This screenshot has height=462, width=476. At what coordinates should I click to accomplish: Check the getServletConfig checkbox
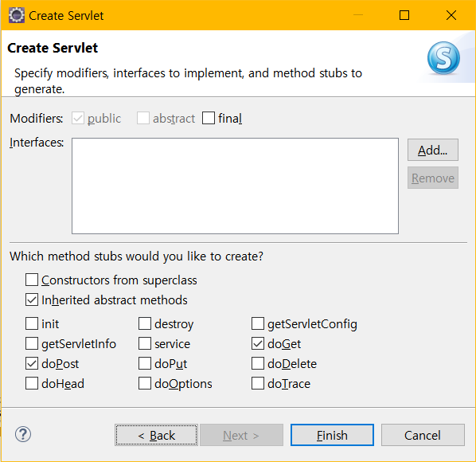(258, 323)
